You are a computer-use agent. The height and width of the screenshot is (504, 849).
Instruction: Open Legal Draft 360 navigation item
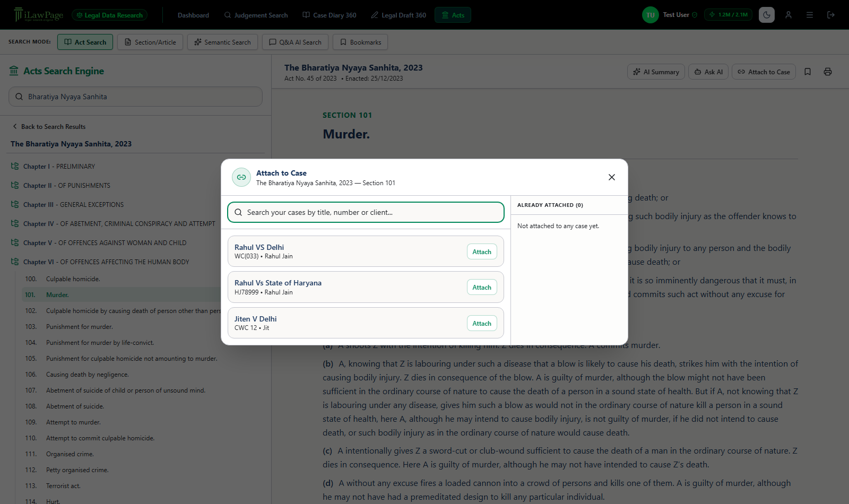398,15
